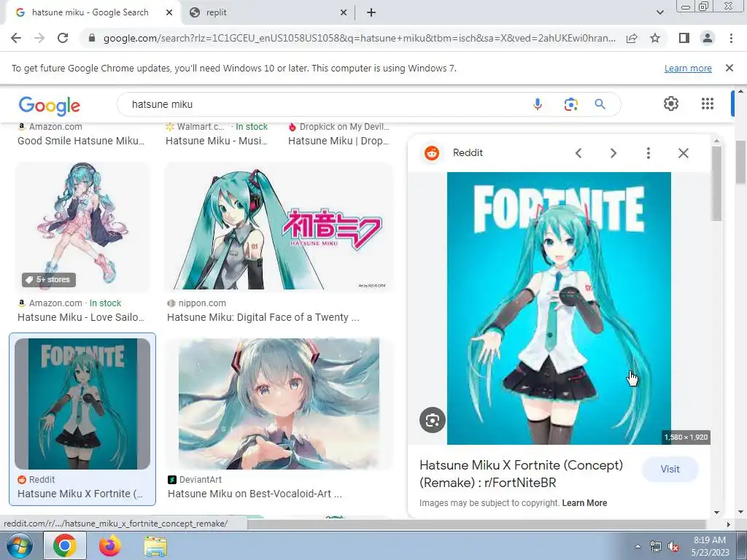Open preview panel more options menu
This screenshot has height=560, width=747.
[x=648, y=153]
